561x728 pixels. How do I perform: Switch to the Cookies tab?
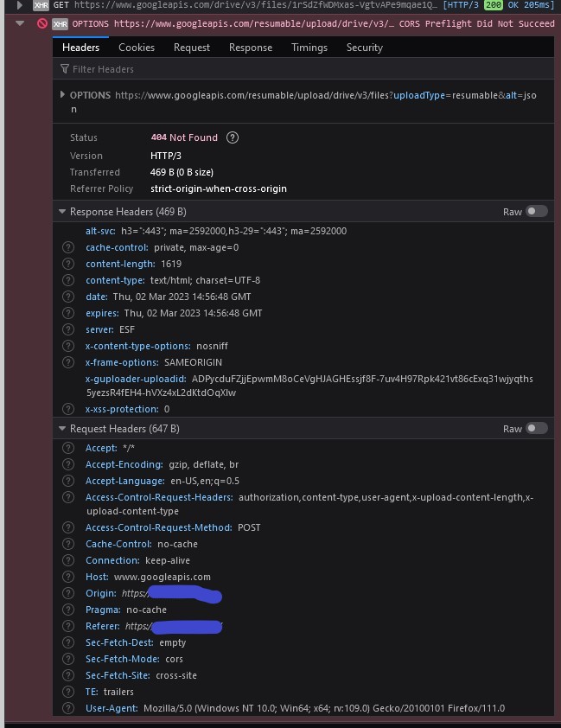pyautogui.click(x=137, y=48)
